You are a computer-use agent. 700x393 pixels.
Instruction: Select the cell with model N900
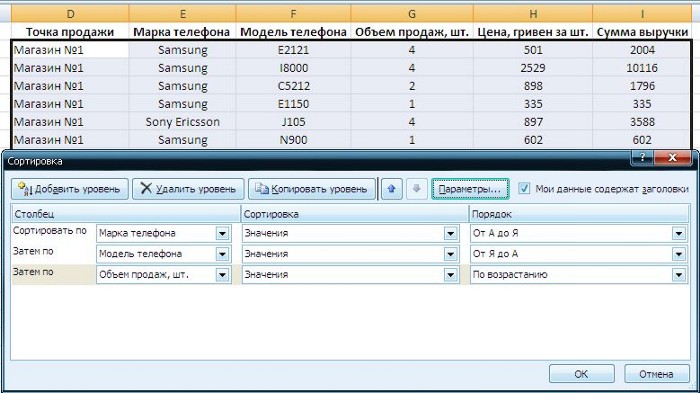pos(293,139)
